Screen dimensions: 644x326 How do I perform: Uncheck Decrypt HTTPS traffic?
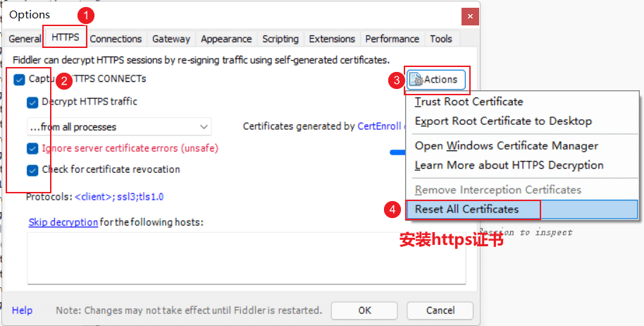click(x=32, y=102)
